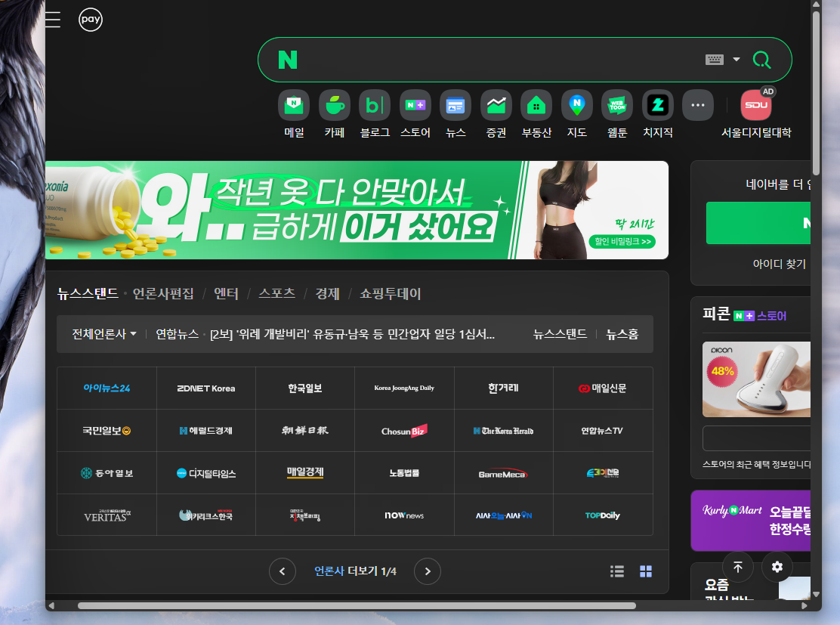Open the hamburger menu icon
840x625 pixels.
[53, 20]
